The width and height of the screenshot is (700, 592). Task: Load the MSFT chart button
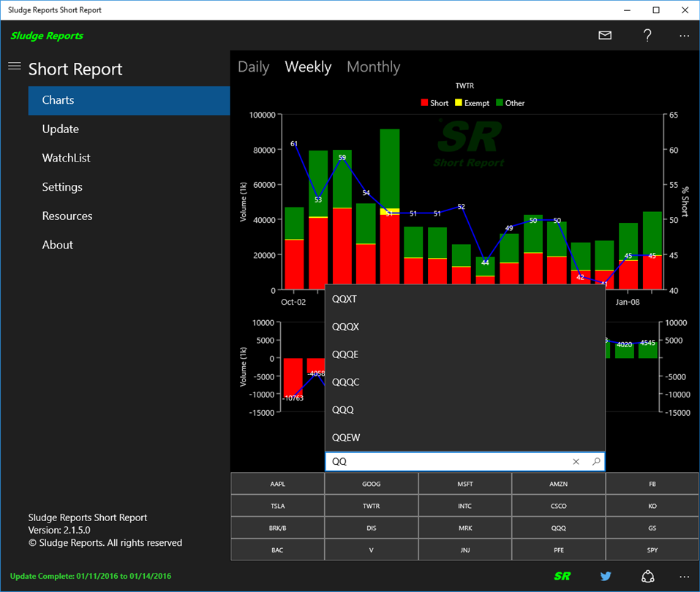(x=464, y=484)
